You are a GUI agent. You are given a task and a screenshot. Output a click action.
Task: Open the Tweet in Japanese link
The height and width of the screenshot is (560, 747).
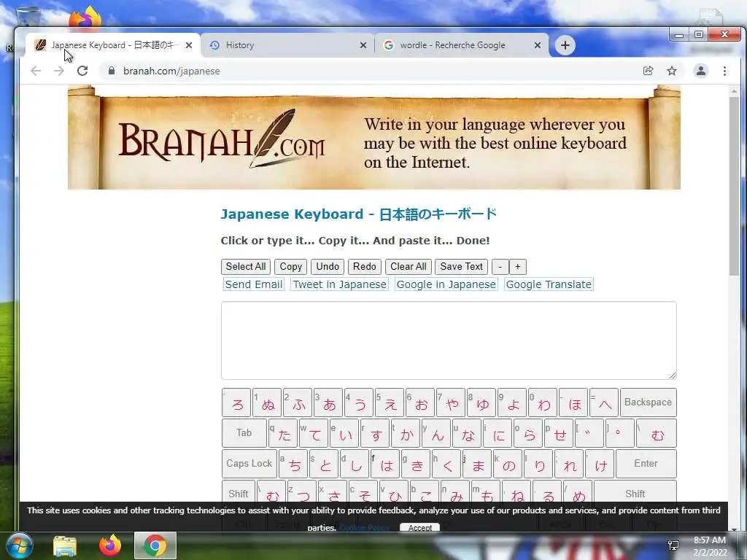coord(340,284)
